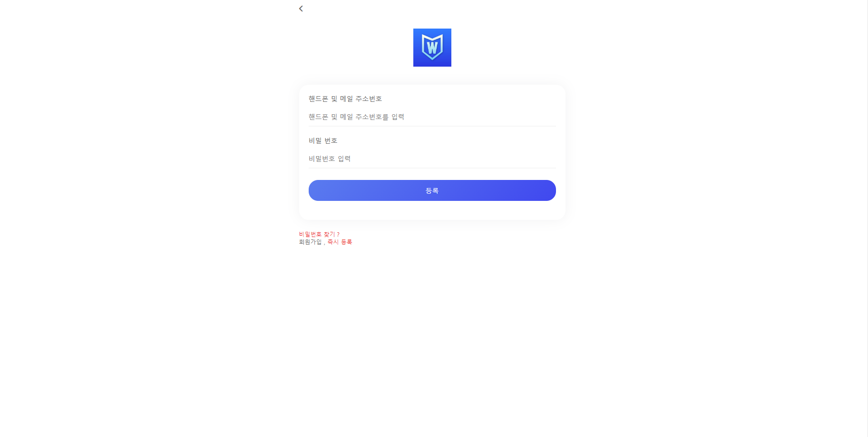Click the blue W shield logo
Viewport: 868px width, 437px height.
tap(432, 48)
